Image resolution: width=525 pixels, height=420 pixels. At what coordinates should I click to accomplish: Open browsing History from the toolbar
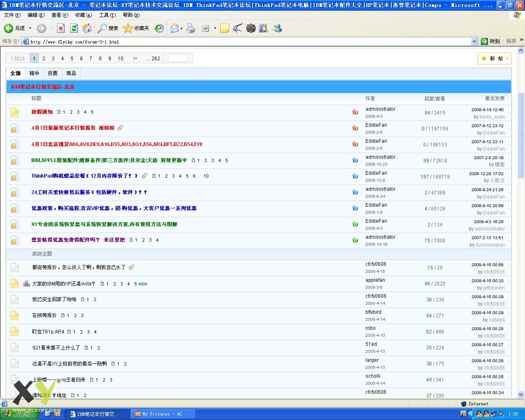pyautogui.click(x=159, y=28)
